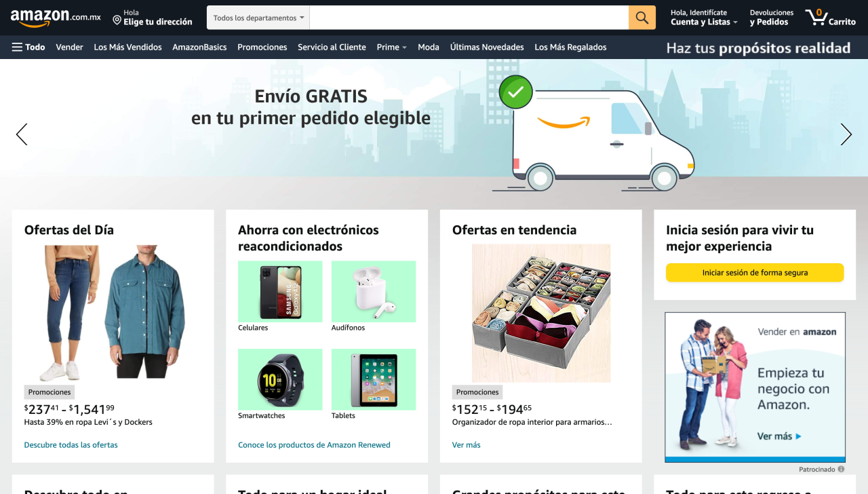Expand the Prime menu dropdown

coord(391,47)
